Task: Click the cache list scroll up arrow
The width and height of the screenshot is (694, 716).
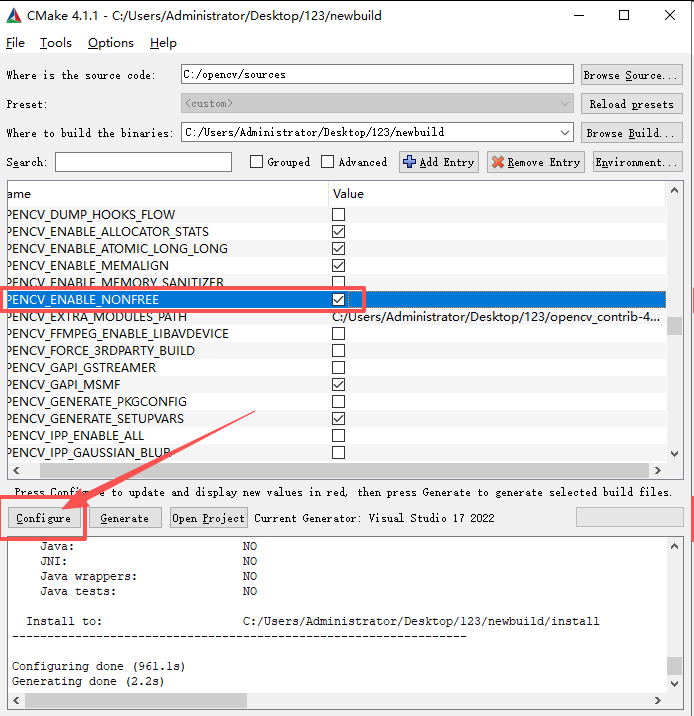Action: click(674, 190)
